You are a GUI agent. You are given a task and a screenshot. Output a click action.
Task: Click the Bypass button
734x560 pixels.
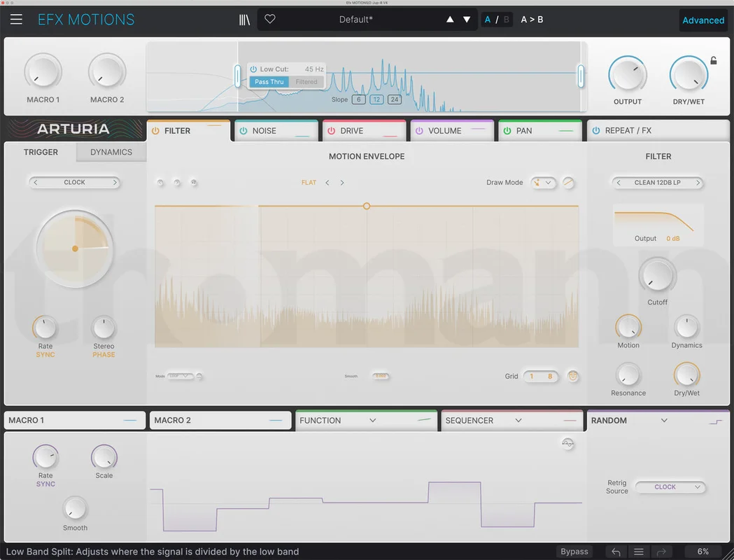pos(574,552)
